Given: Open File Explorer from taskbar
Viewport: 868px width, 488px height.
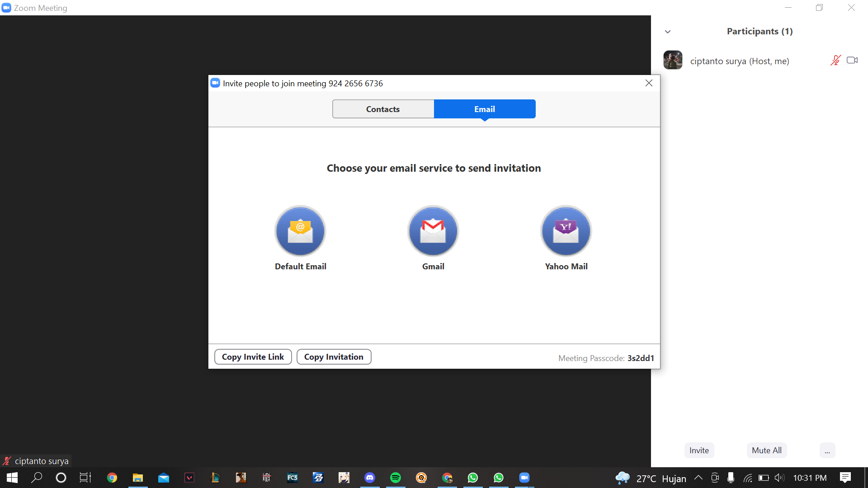Looking at the screenshot, I should coord(137,478).
